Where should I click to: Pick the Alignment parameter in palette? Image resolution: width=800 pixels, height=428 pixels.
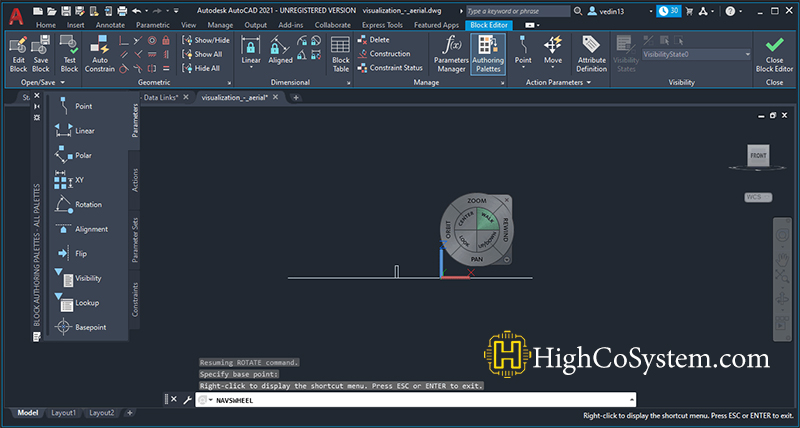[x=81, y=229]
